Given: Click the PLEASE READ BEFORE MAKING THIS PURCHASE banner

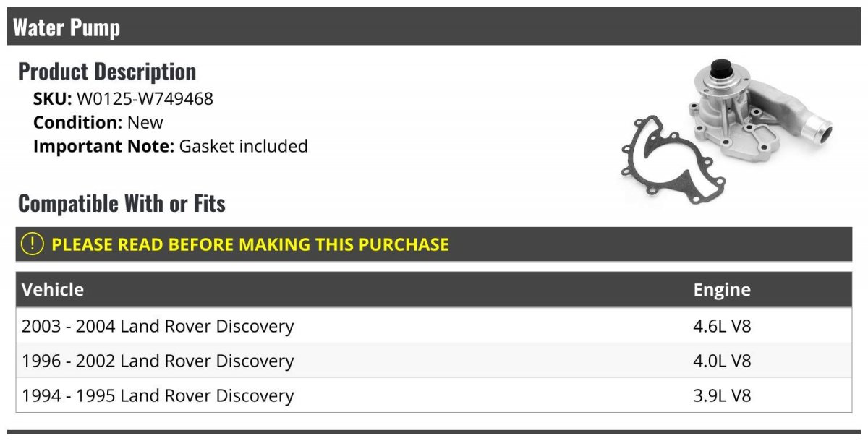Looking at the screenshot, I should [x=250, y=244].
